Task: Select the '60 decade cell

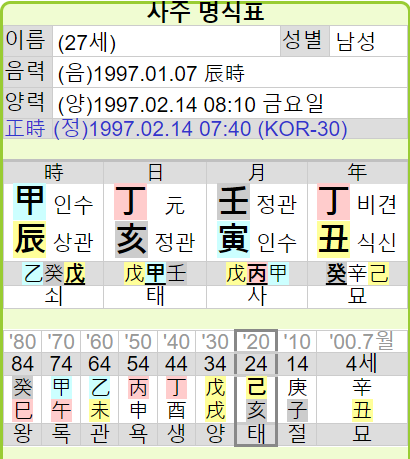Action: click(x=99, y=342)
